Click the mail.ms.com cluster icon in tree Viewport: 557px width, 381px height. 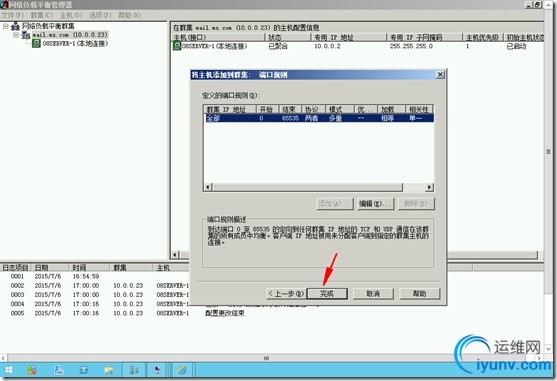click(x=26, y=35)
